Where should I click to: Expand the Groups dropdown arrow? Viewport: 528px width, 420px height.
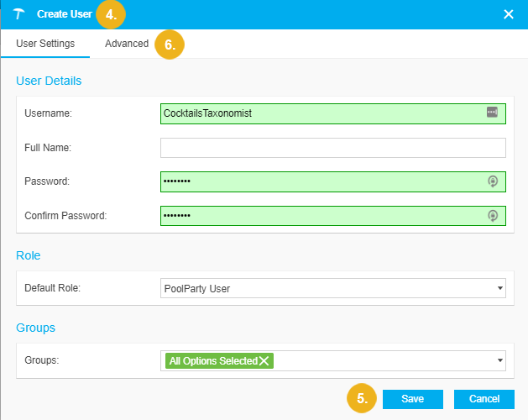point(500,360)
